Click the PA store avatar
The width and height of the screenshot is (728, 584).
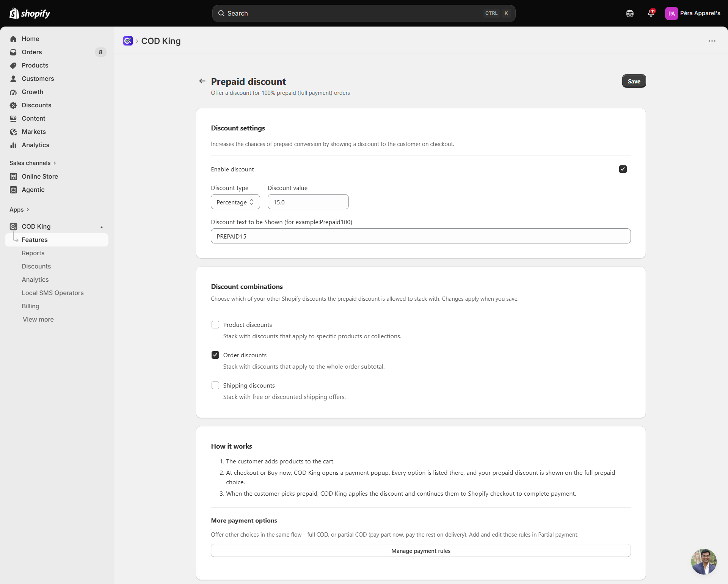click(672, 14)
